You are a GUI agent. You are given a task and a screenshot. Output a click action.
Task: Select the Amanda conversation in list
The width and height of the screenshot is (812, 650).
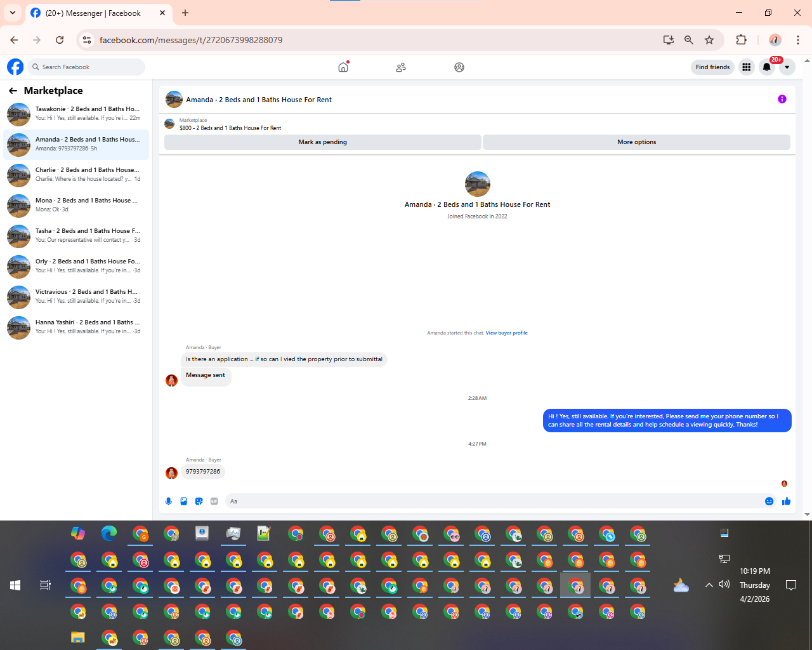click(76, 145)
